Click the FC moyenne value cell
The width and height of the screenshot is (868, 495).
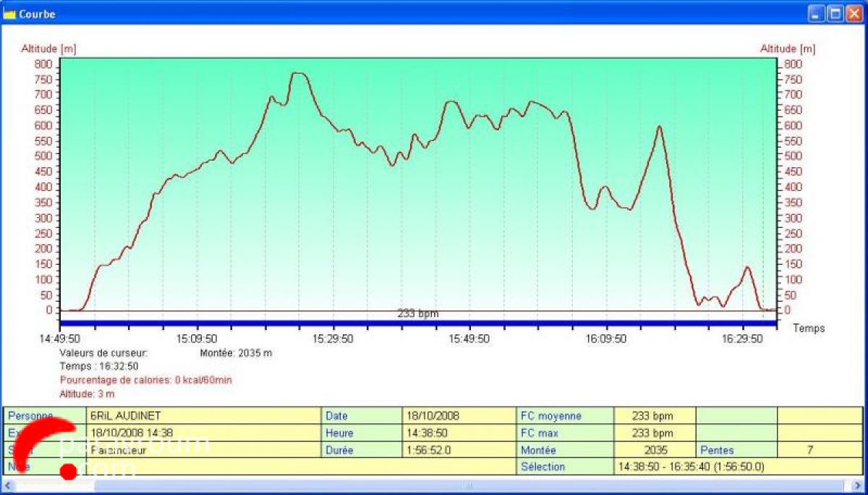[x=654, y=416]
